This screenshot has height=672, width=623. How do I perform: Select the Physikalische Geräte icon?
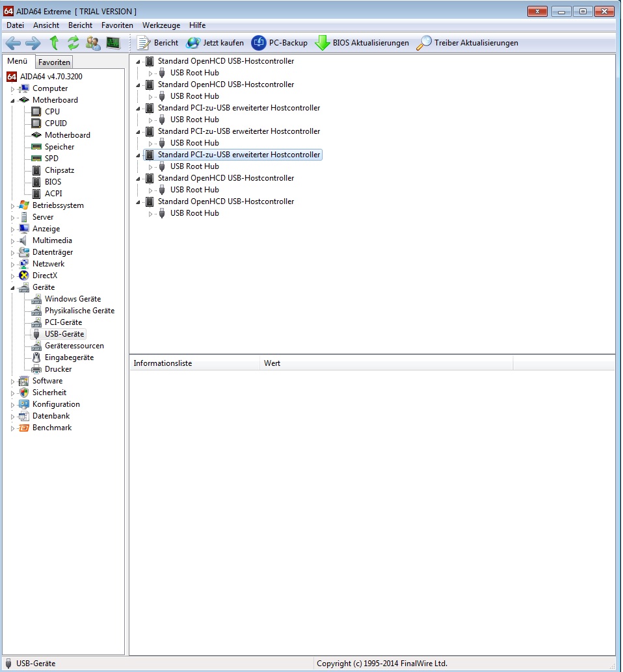tap(37, 311)
